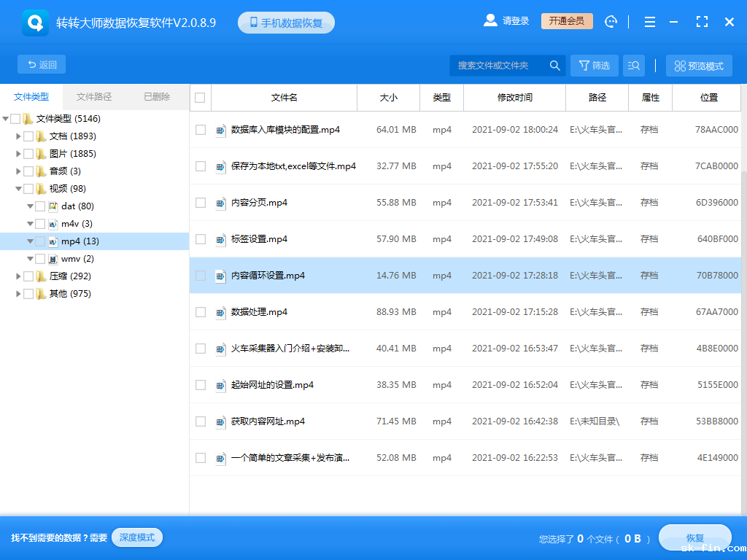747x560 pixels.
Task: Check the select-all checkbox in header
Action: tap(199, 97)
